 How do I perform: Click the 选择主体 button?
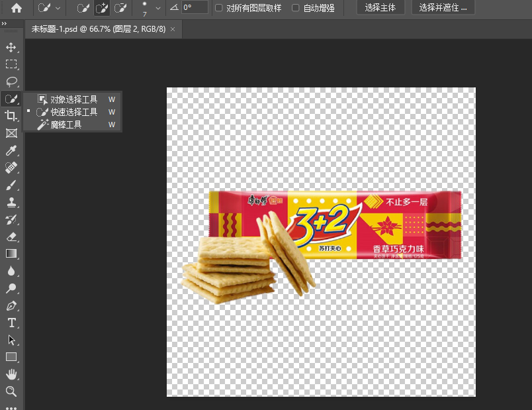point(380,7)
